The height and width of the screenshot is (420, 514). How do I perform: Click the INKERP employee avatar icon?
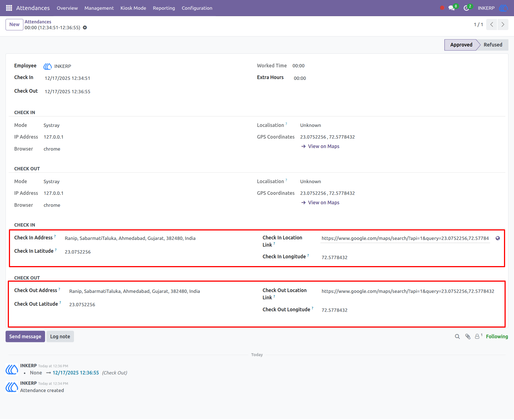(x=48, y=66)
